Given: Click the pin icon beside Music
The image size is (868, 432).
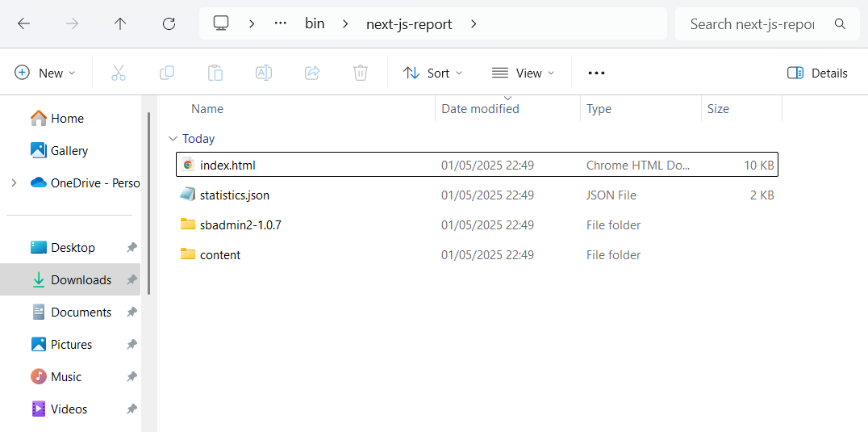Looking at the screenshot, I should coord(131,376).
